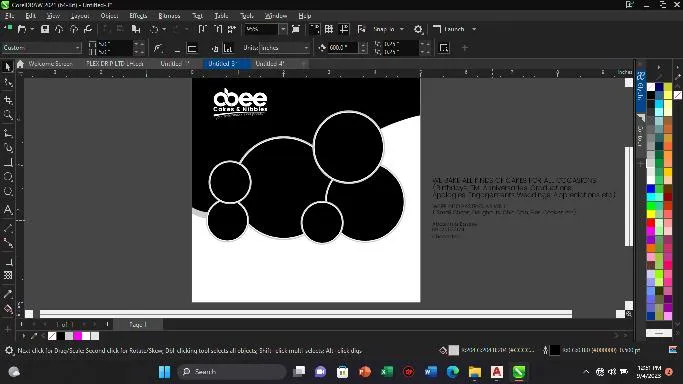Open Word from the taskbar
The width and height of the screenshot is (683, 384).
pos(430,372)
